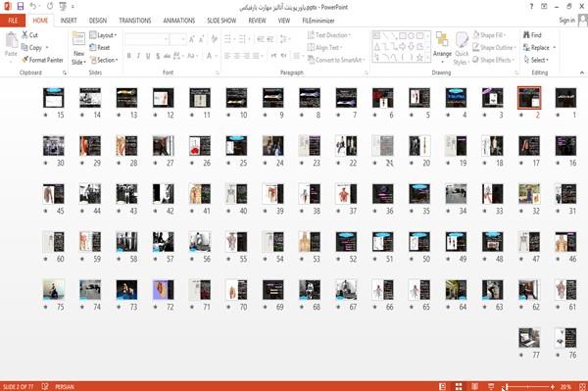Click the Reset slide icon
This screenshot has height=391, width=588.
coord(93,47)
